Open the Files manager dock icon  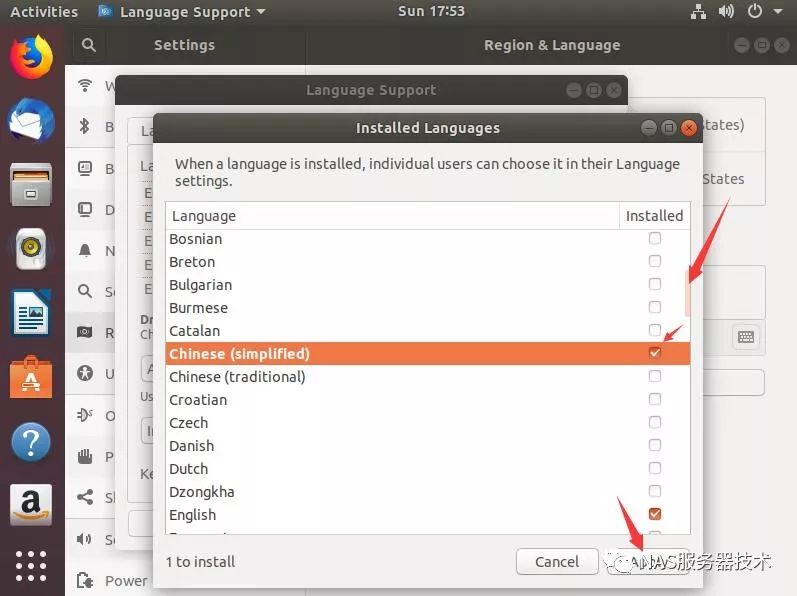pyautogui.click(x=31, y=185)
